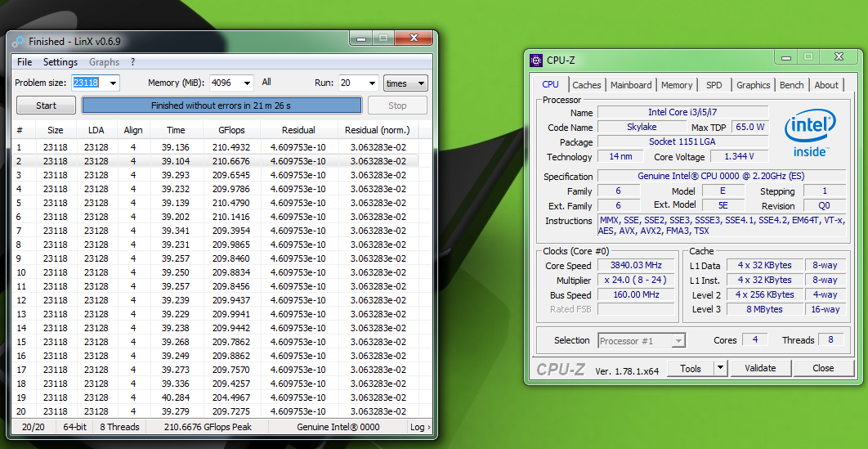Screen dimensions: 868x449
Task: Select row 2 with 210.6676 GFlops
Action: (215, 161)
